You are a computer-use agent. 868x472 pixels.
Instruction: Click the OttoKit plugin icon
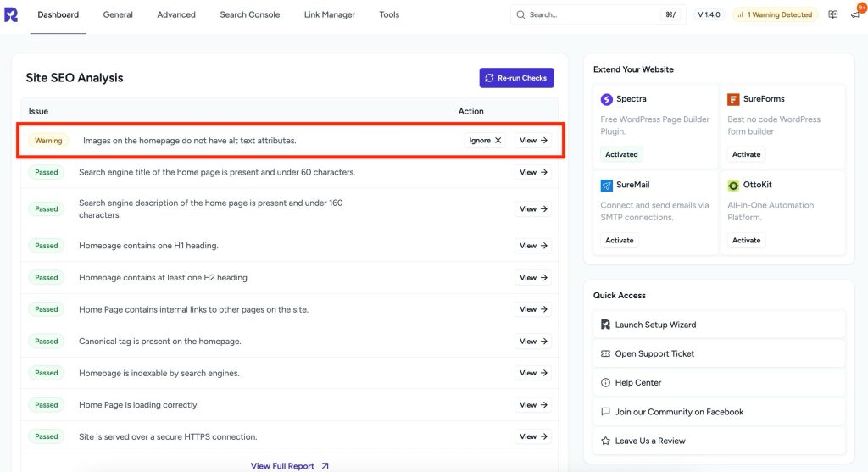(734, 185)
